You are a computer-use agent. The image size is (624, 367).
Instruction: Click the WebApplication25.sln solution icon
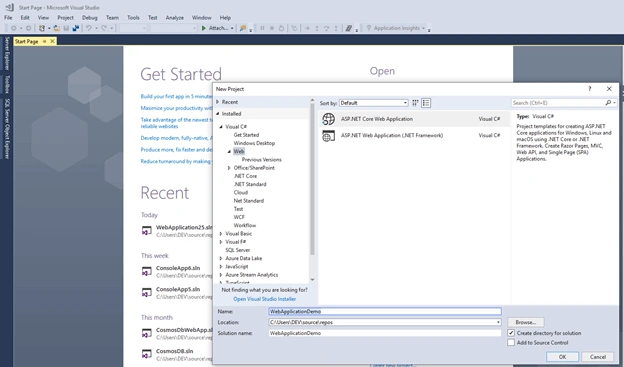146,230
